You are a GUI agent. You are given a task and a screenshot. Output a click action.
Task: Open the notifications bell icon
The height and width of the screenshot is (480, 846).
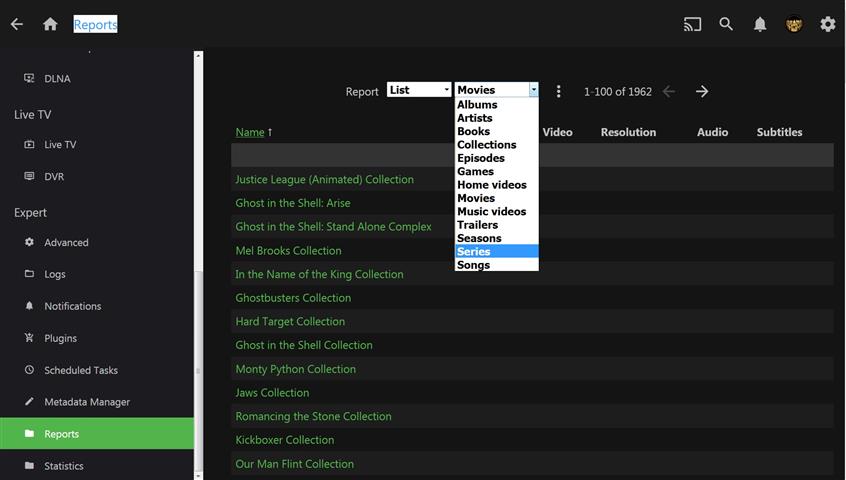pyautogui.click(x=760, y=24)
